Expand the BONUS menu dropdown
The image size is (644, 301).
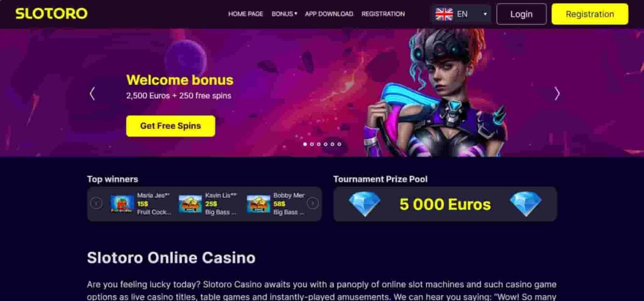pyautogui.click(x=284, y=14)
